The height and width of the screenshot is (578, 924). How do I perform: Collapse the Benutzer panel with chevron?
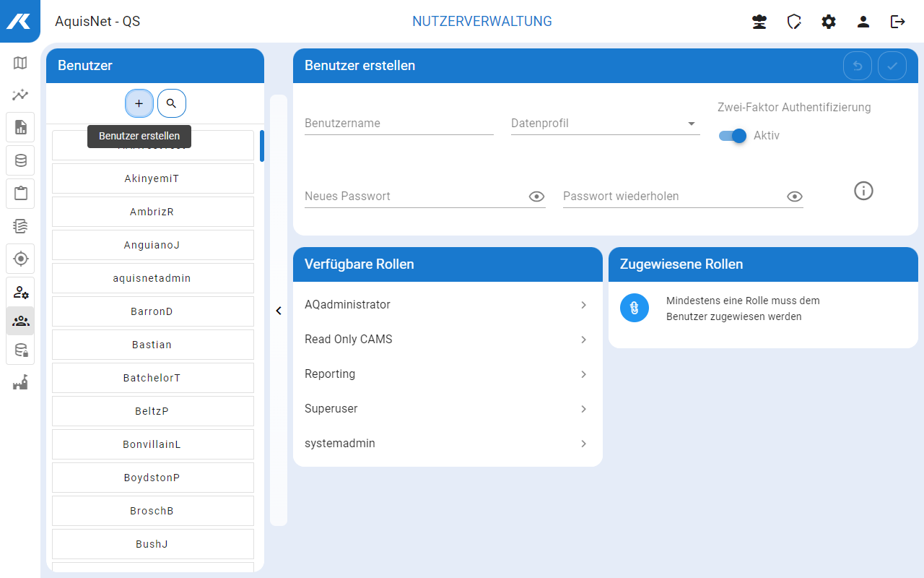click(x=279, y=311)
